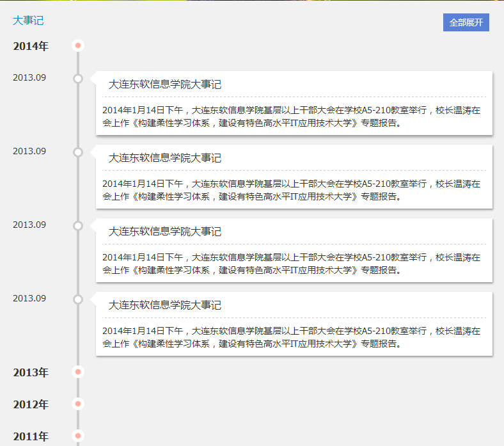Click the pink dot beside 2013年
This screenshot has width=504, height=446.
click(78, 372)
